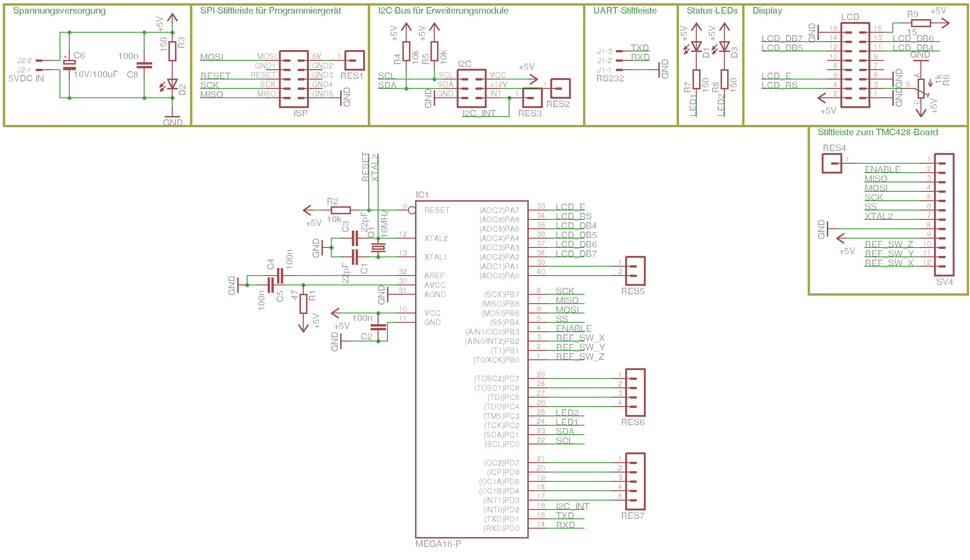Select the RES6 4-pin header

click(x=635, y=393)
